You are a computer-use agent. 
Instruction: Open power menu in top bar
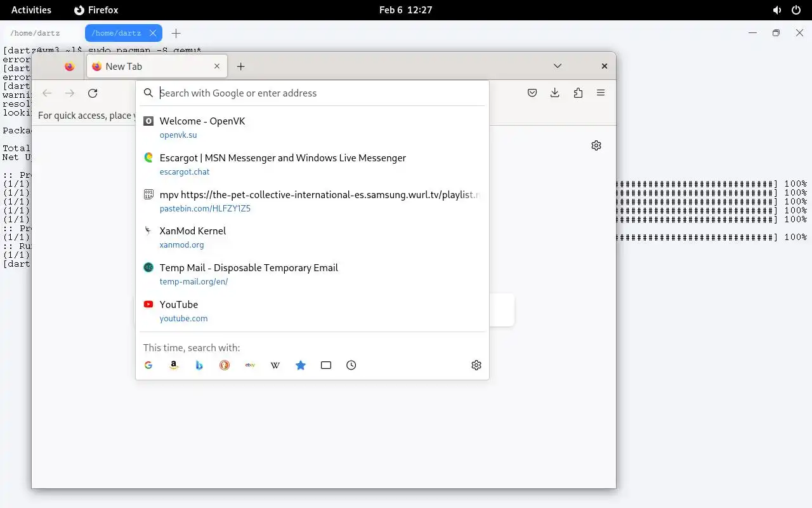click(x=796, y=10)
